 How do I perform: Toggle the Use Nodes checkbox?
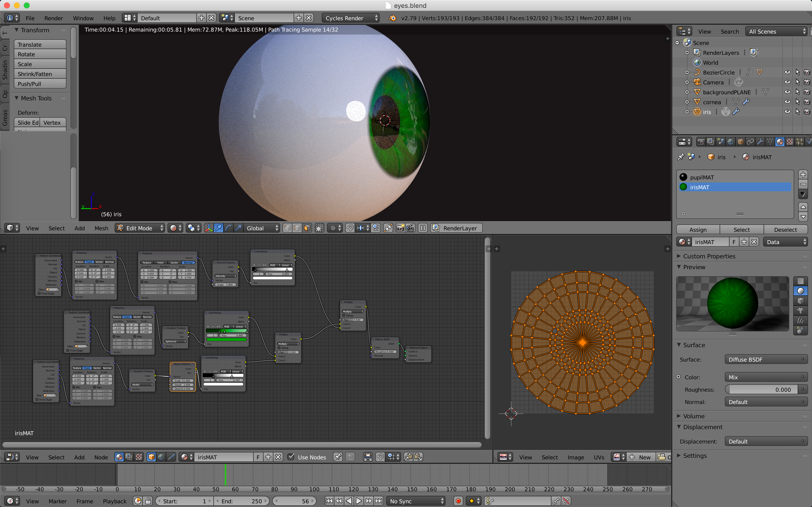coord(290,457)
